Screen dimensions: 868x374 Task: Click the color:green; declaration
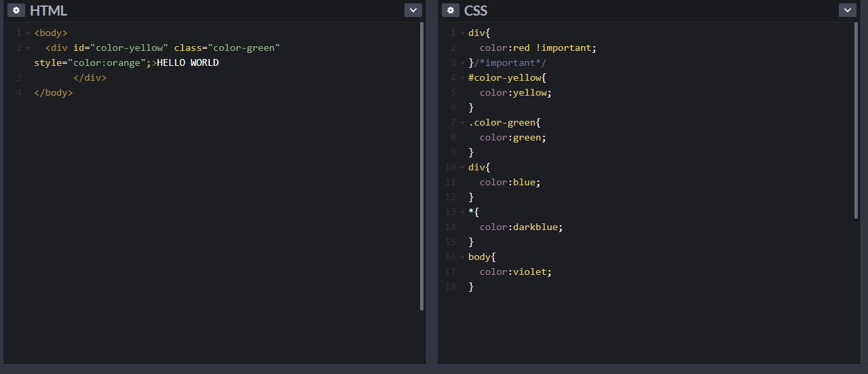click(x=513, y=137)
